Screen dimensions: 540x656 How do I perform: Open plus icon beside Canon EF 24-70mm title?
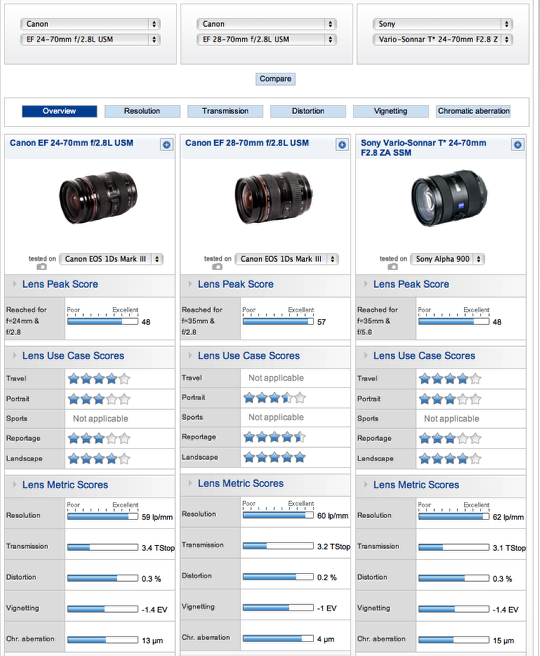point(166,145)
